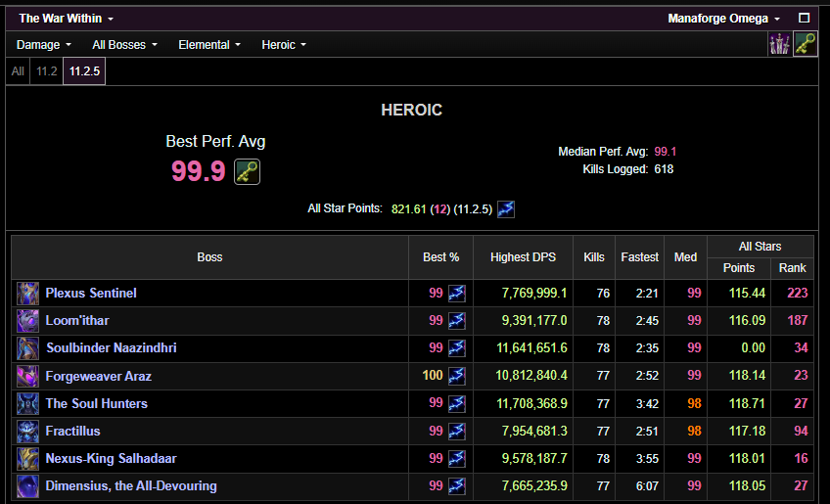Viewport: 830px width, 504px height.
Task: Click the All Stars Points column header
Action: point(739,268)
